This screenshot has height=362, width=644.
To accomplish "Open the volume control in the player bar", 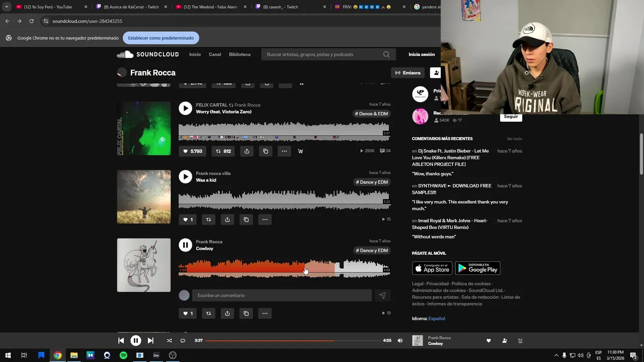I will point(400,340).
